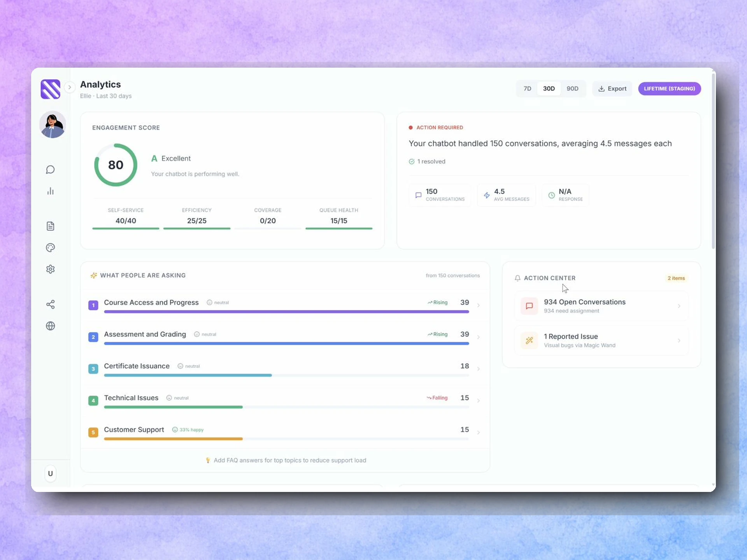
Task: Select the 30D time range
Action: pyautogui.click(x=549, y=89)
